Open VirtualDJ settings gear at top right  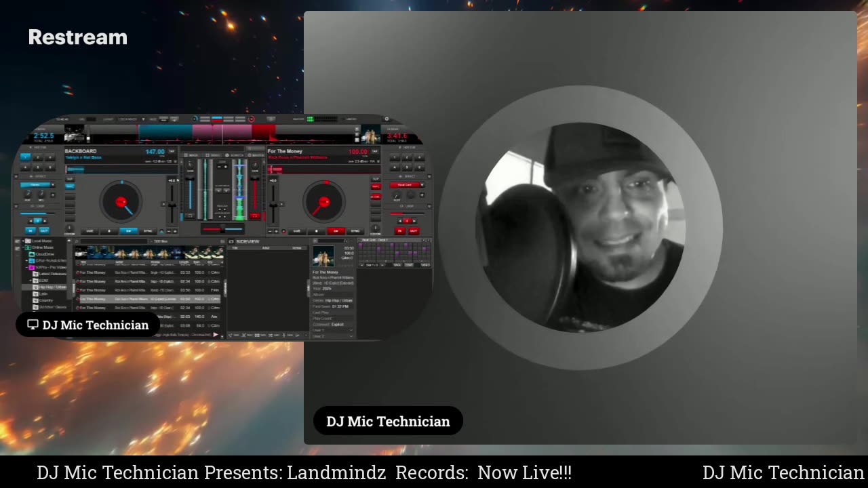(x=387, y=119)
